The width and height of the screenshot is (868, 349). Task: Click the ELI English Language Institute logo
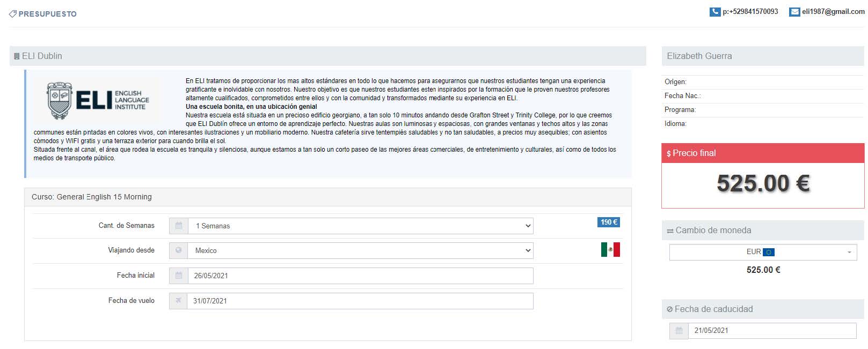[x=98, y=100]
